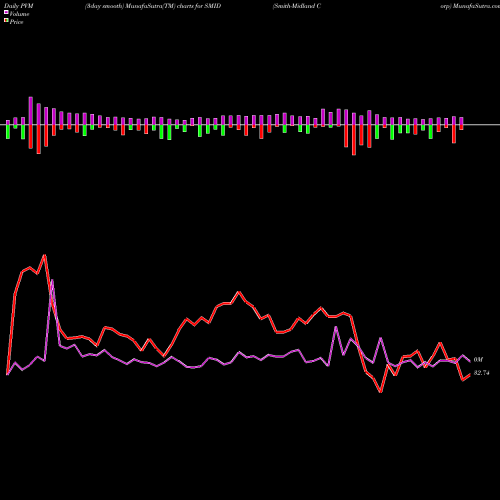Click the 'Volume' legend label
Image resolution: width=500 pixels, height=500 pixels.
coord(19,14)
